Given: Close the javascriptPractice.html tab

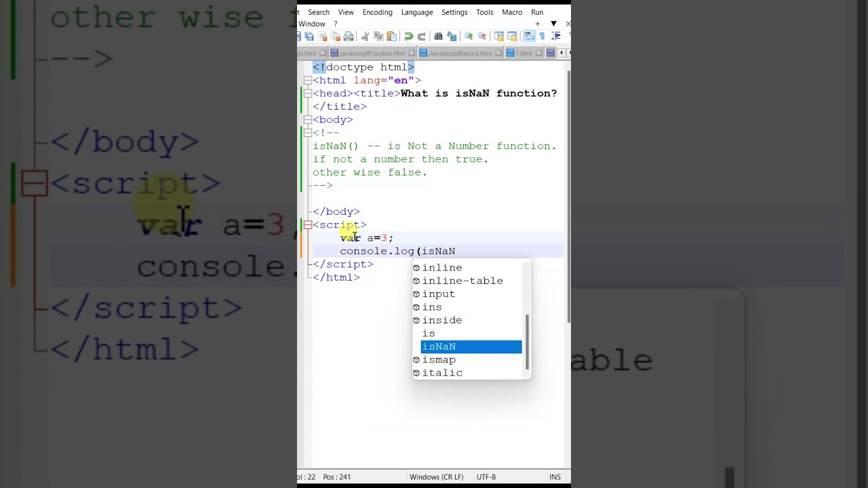Looking at the screenshot, I should coord(412,53).
